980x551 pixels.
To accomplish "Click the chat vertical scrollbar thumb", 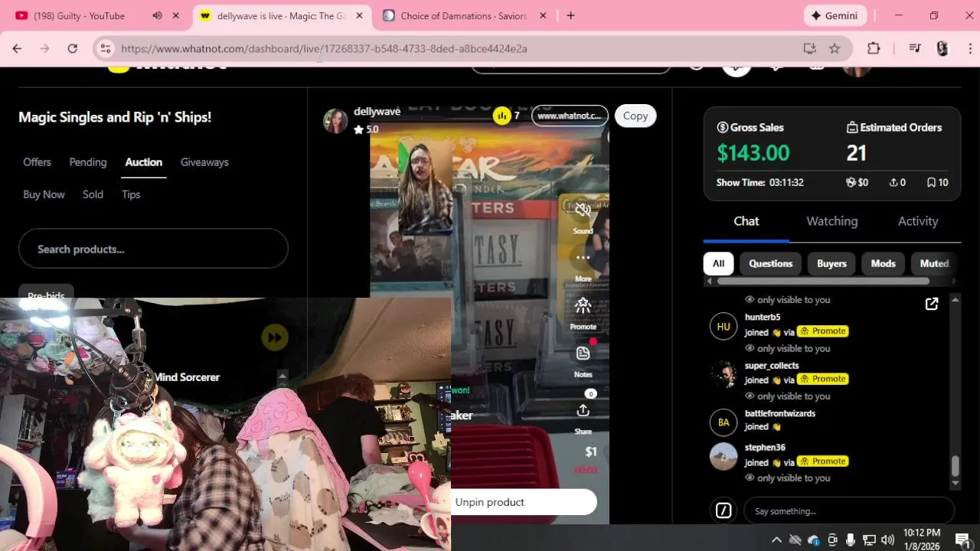I will [955, 466].
